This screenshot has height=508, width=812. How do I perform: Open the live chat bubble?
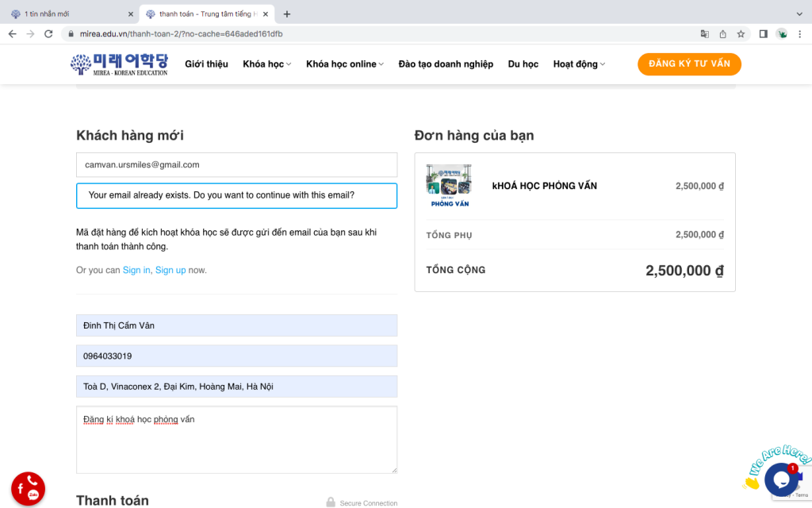780,479
